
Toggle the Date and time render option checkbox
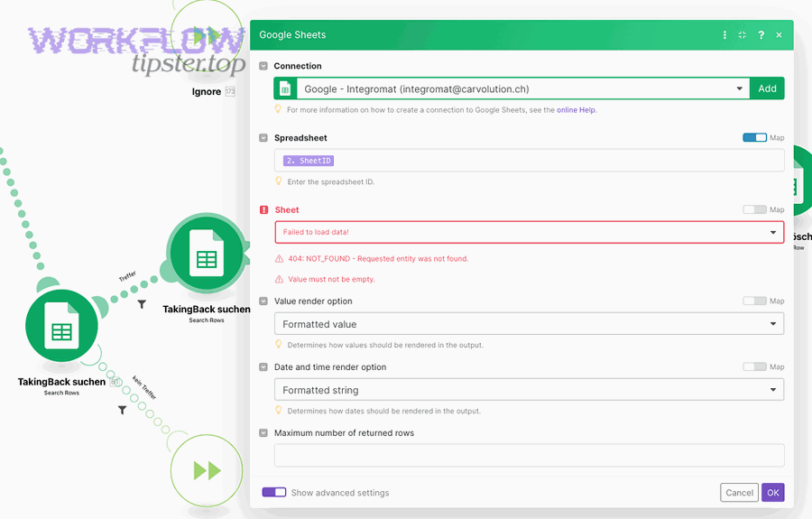[x=263, y=366]
